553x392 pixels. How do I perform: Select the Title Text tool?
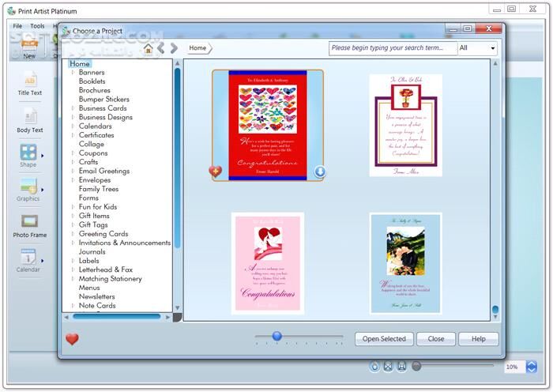pyautogui.click(x=30, y=84)
